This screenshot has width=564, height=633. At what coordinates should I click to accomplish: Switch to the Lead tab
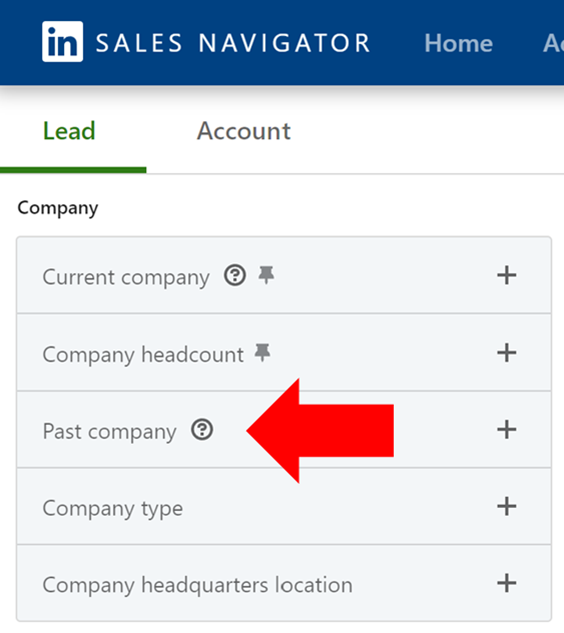pyautogui.click(x=69, y=131)
